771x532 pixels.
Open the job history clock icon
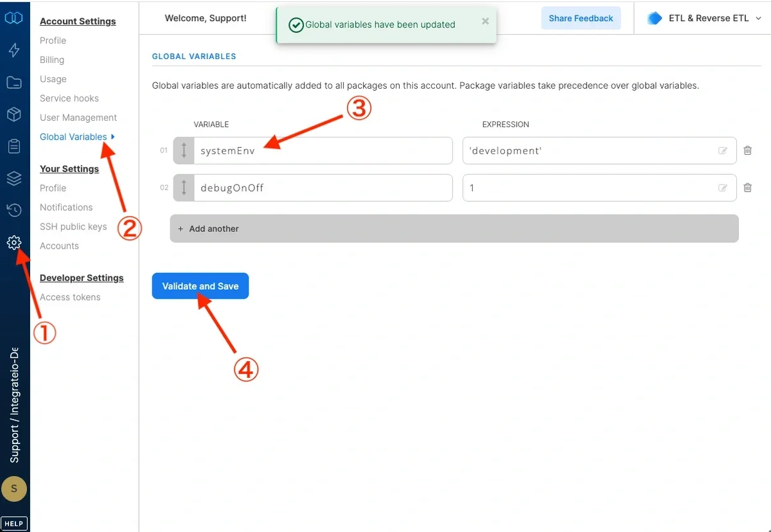coord(14,211)
